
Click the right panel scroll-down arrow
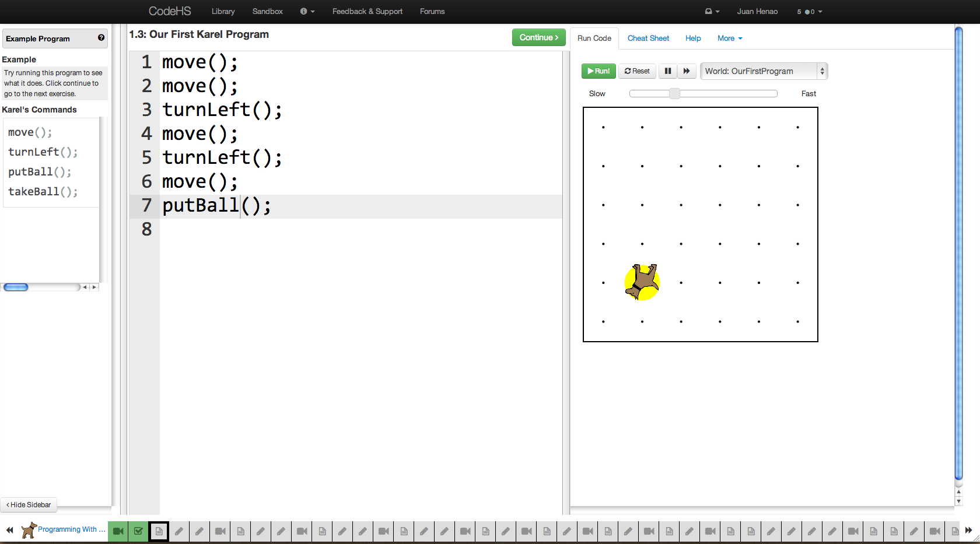958,501
